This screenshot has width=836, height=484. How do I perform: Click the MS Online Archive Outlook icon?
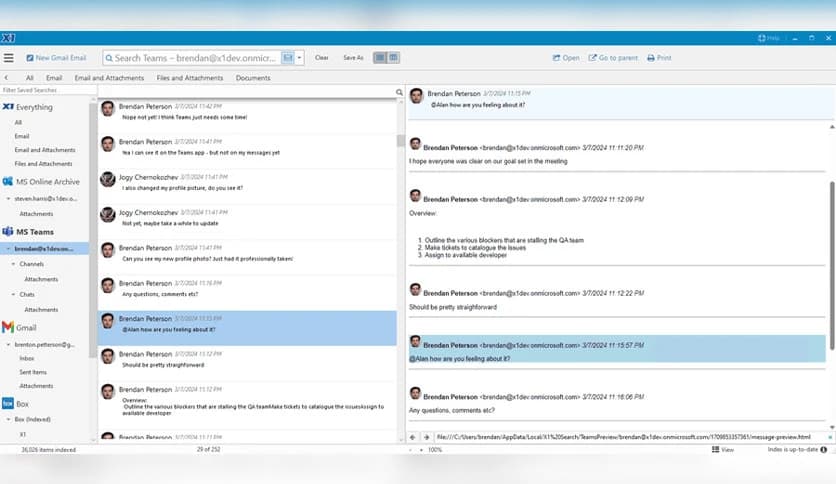(7, 181)
